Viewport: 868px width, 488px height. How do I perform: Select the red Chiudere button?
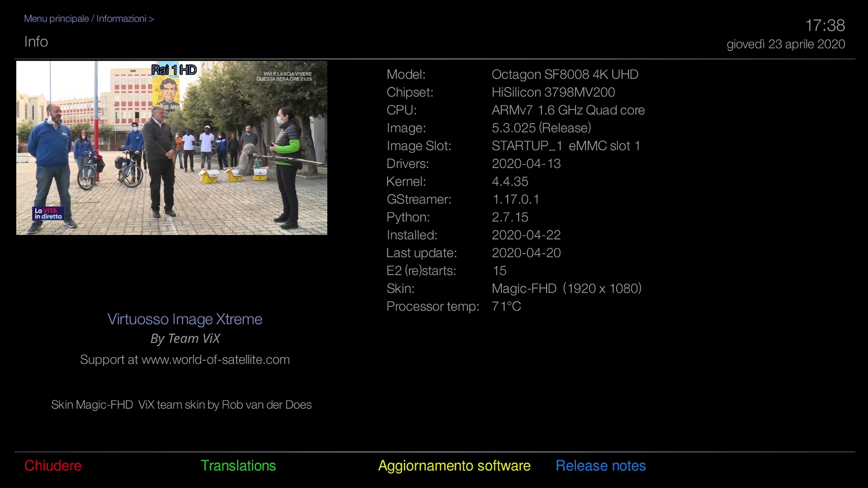[x=53, y=465]
